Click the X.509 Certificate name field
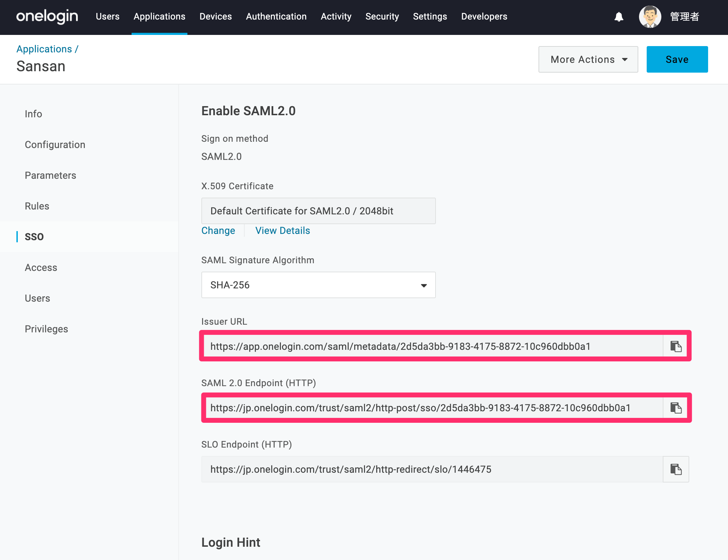This screenshot has height=560, width=728. pyautogui.click(x=319, y=211)
